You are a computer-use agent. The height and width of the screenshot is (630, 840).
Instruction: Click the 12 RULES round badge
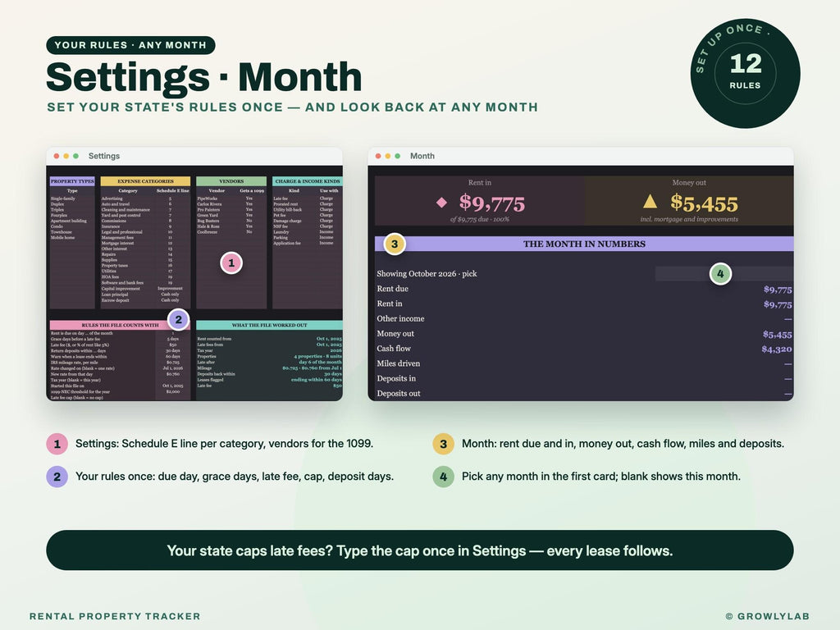(745, 73)
